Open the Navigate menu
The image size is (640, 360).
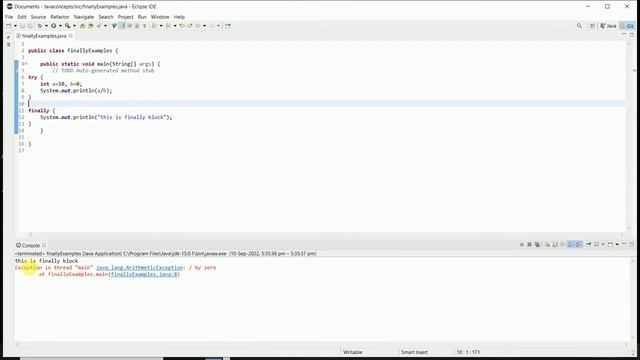point(84,17)
